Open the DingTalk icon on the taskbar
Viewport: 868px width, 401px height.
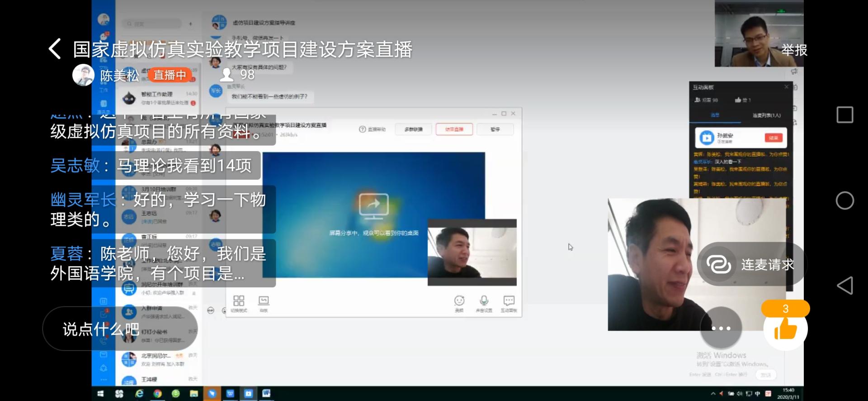[212, 393]
